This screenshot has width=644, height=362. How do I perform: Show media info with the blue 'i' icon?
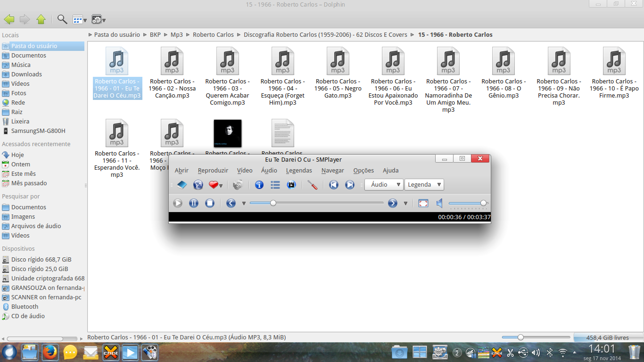coord(259,185)
